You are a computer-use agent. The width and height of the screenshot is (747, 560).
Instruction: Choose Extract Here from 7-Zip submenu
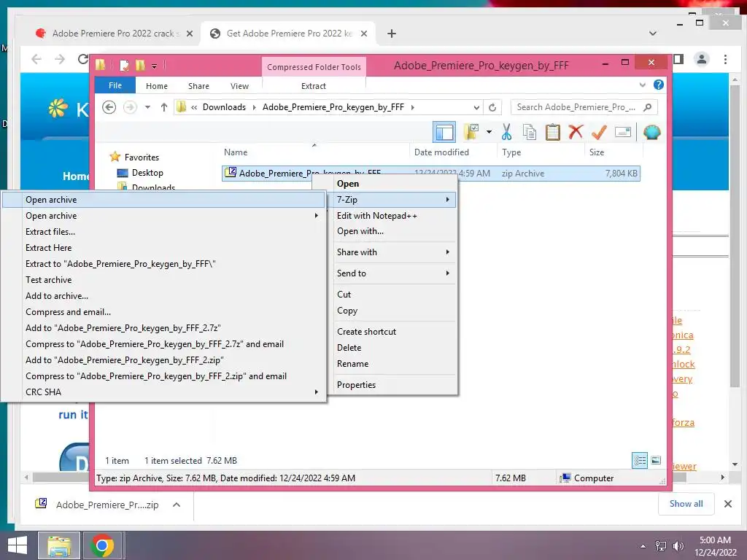point(164,248)
